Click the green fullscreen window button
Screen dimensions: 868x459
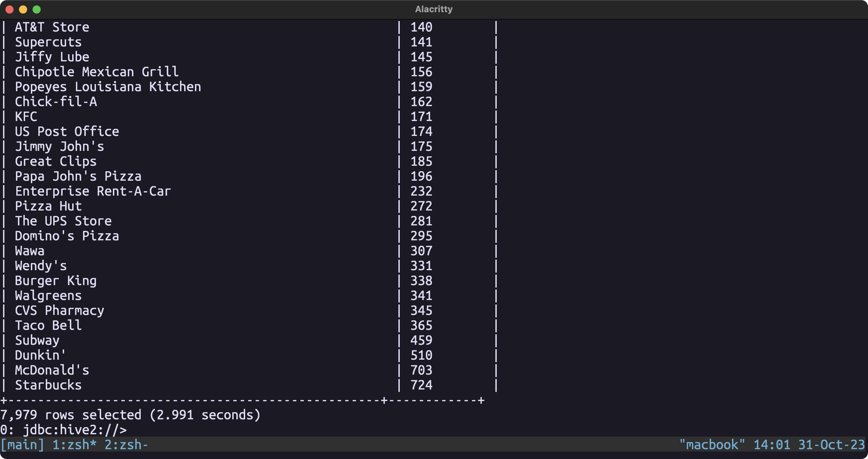[37, 9]
